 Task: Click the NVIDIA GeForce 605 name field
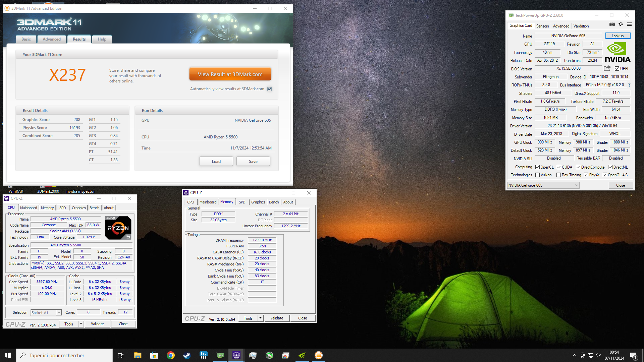pyautogui.click(x=568, y=36)
